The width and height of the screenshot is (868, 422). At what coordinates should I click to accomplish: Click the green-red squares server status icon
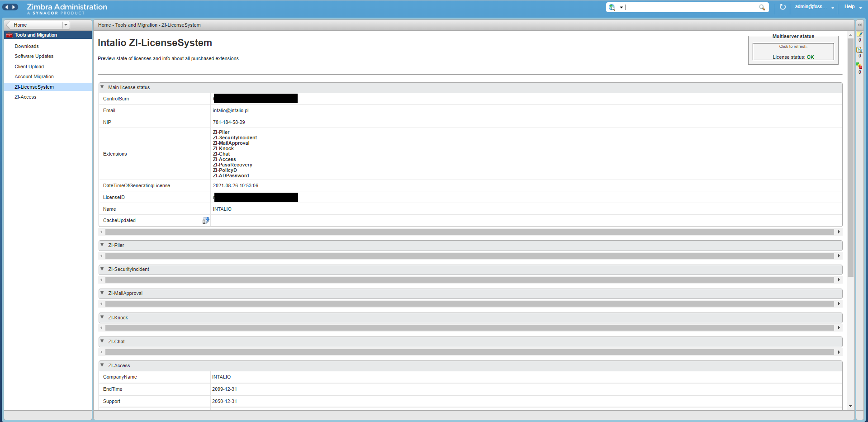click(860, 66)
